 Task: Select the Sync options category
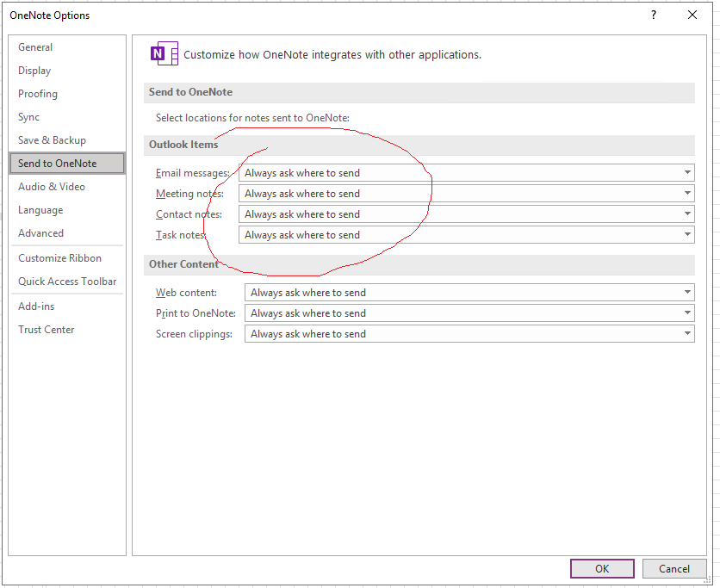point(28,116)
